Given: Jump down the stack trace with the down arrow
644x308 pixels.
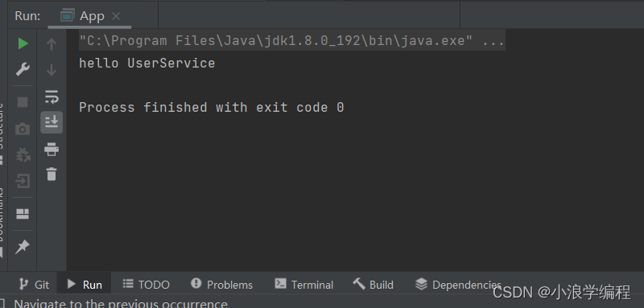Looking at the screenshot, I should tap(52, 70).
